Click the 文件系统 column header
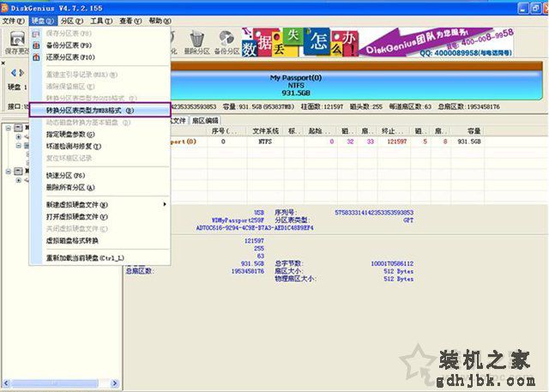 (x=265, y=131)
